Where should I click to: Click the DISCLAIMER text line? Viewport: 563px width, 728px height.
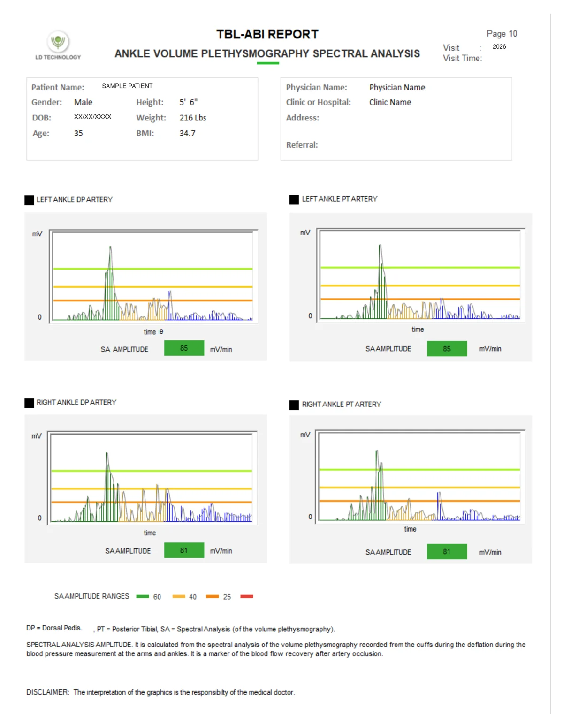pyautogui.click(x=160, y=692)
